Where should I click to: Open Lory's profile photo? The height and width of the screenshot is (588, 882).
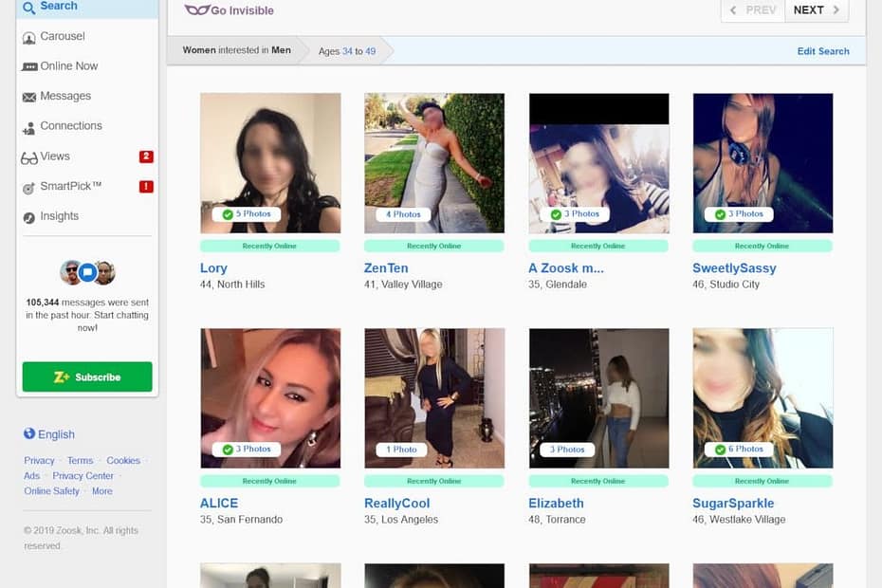click(x=270, y=163)
